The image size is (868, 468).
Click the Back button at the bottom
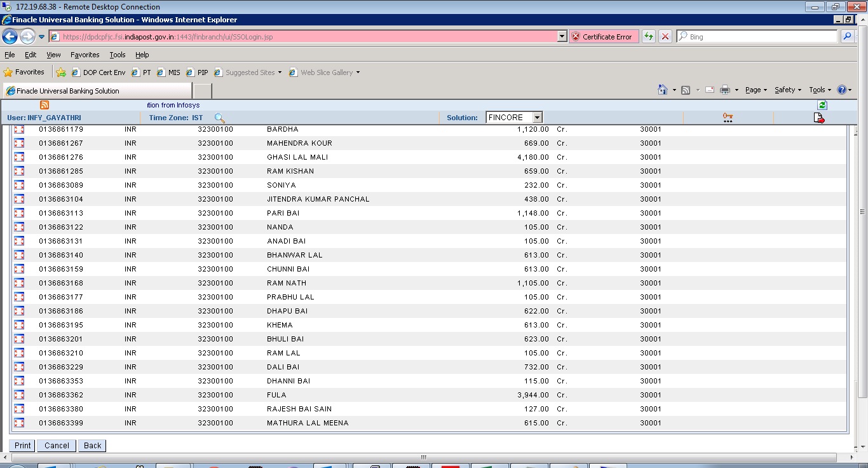tap(92, 445)
